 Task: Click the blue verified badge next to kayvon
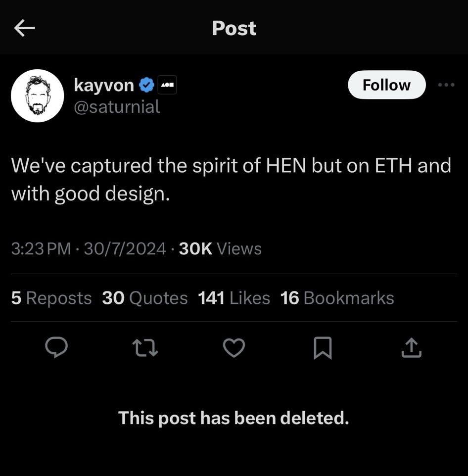(x=145, y=85)
